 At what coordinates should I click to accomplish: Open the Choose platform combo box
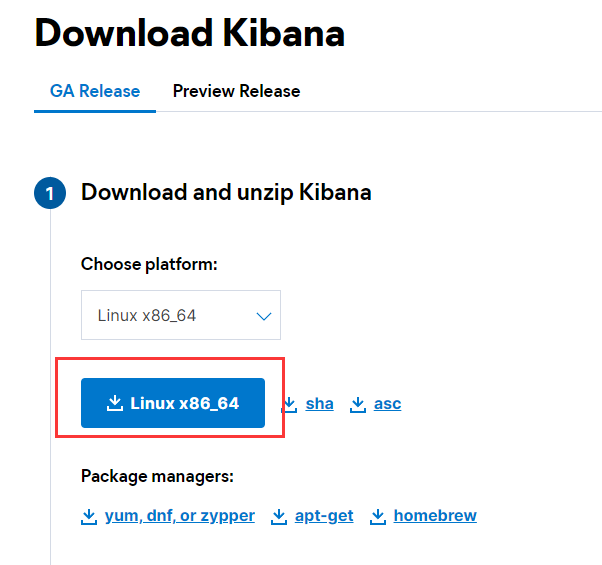180,316
